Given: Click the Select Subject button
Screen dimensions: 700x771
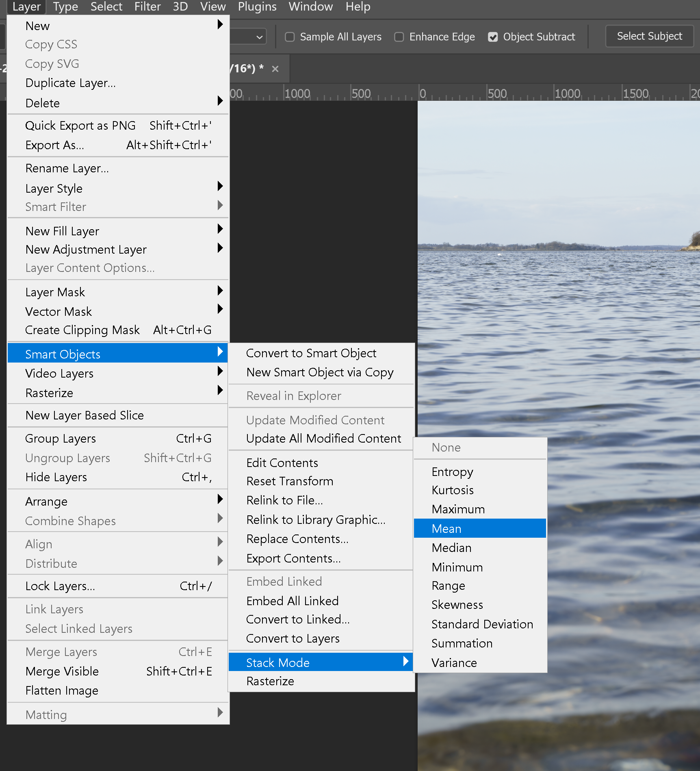Looking at the screenshot, I should [x=649, y=36].
